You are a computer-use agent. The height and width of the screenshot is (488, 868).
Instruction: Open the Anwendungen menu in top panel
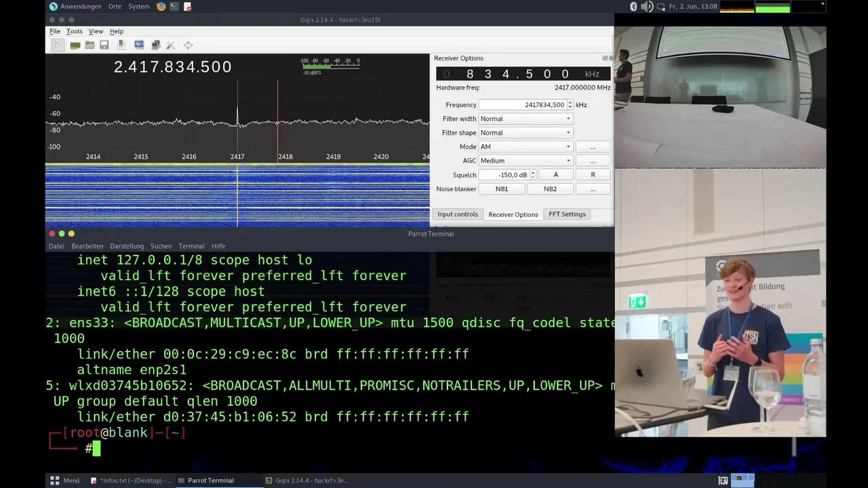coord(80,7)
